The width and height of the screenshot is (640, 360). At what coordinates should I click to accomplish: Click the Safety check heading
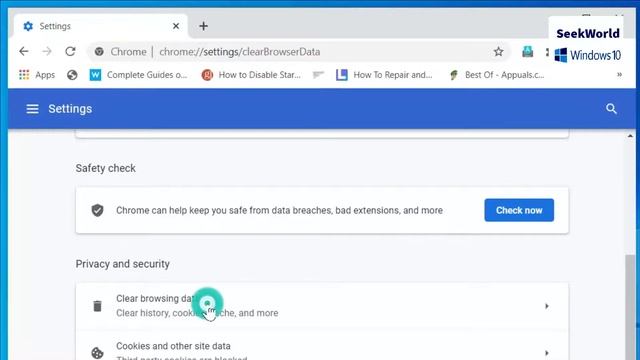pos(105,168)
